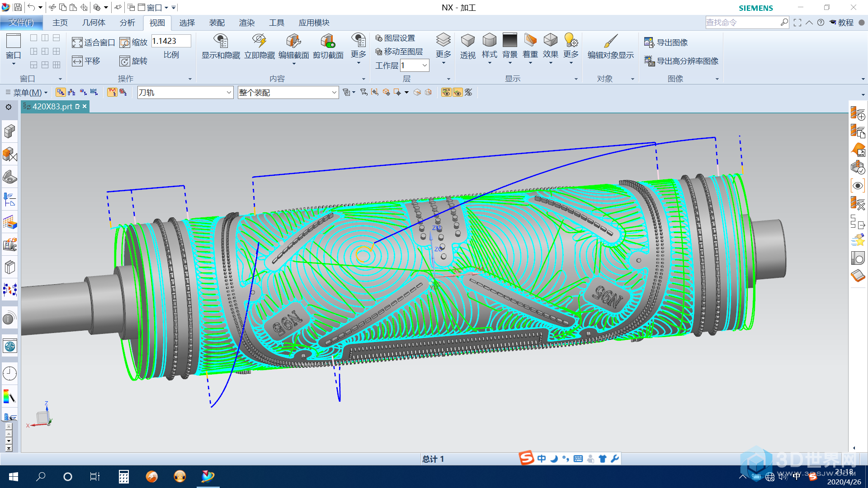This screenshot has height=488, width=868.
Task: Collapse the ribbon with chevron icon
Action: tap(809, 23)
